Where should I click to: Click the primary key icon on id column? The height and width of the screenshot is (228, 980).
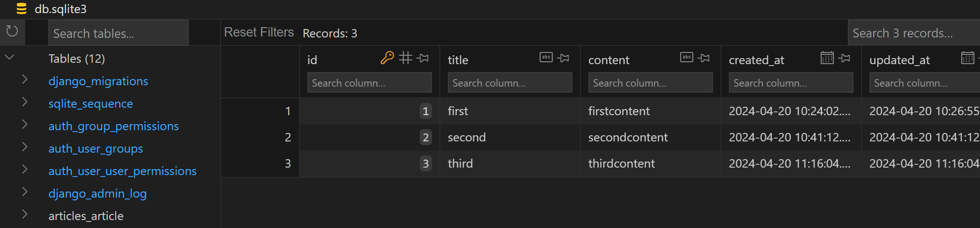tap(387, 58)
